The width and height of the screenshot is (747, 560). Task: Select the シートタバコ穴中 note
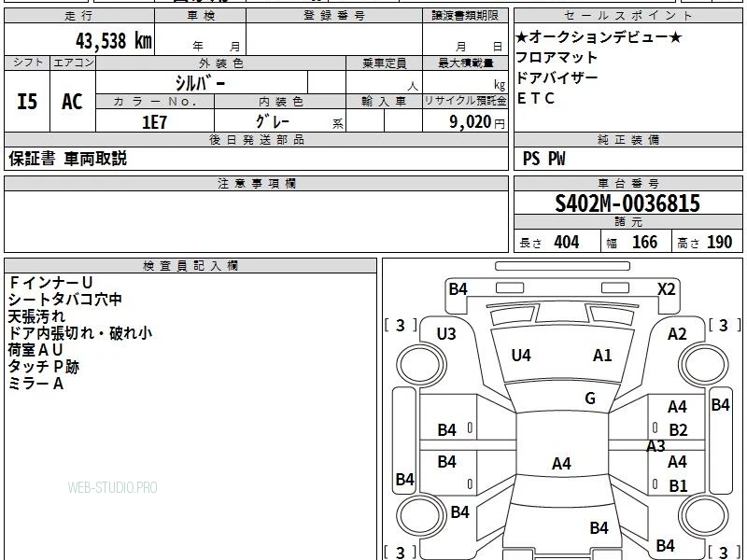pyautogui.click(x=65, y=300)
